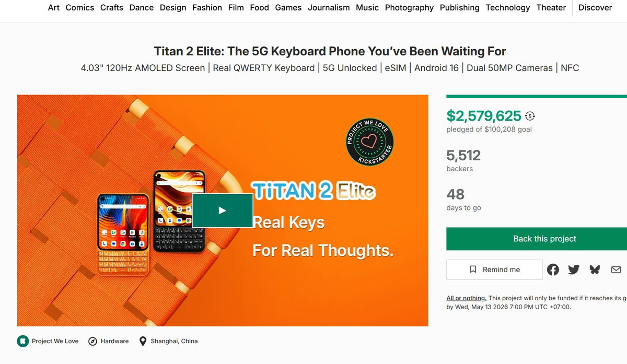Click the All or nothing link

pyautogui.click(x=466, y=298)
